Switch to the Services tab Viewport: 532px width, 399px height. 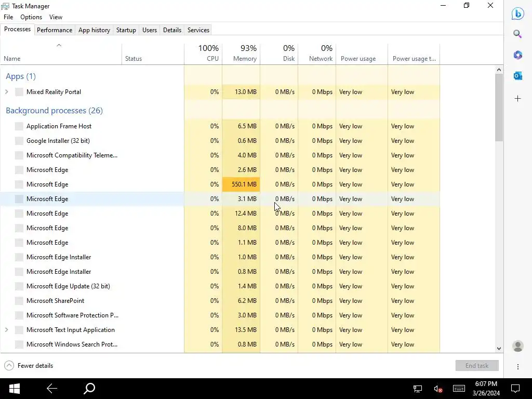coord(198,30)
